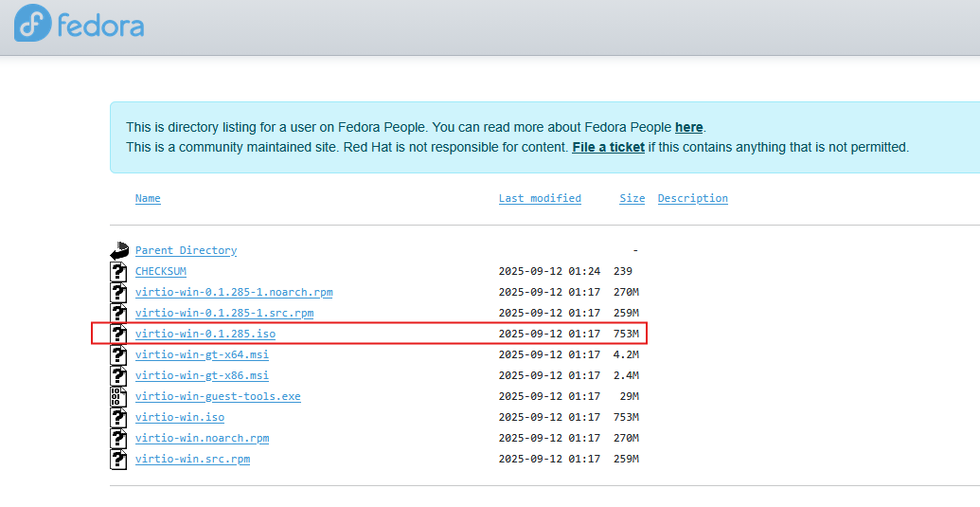The height and width of the screenshot is (507, 980).
Task: Click the binary icon beside virtio-win-guest-tools.exe
Action: tap(118, 396)
